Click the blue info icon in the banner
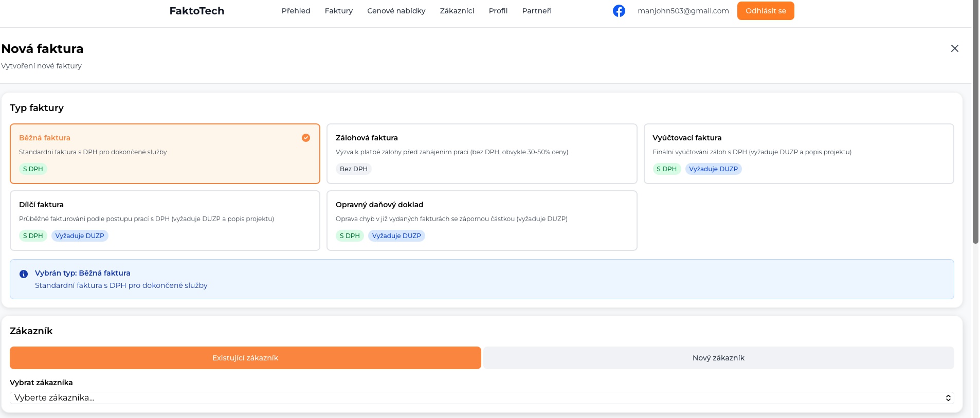Image resolution: width=980 pixels, height=418 pixels. click(24, 274)
